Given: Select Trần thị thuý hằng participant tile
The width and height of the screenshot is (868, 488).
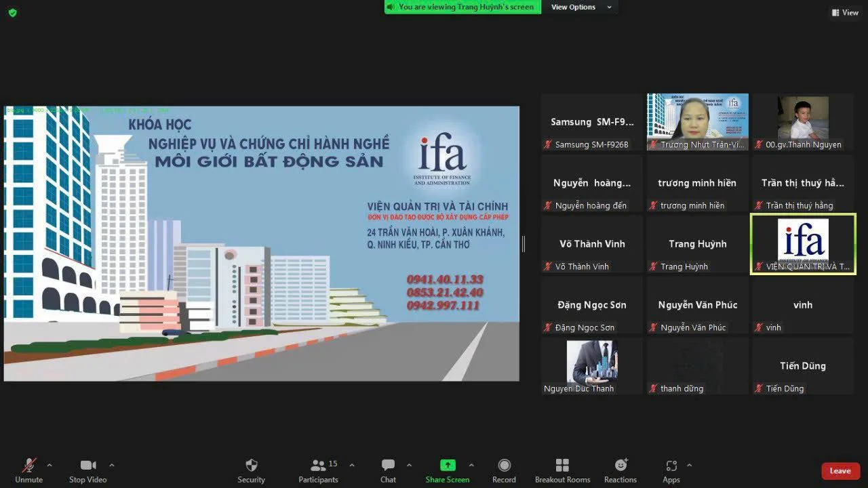Looking at the screenshot, I should point(803,183).
